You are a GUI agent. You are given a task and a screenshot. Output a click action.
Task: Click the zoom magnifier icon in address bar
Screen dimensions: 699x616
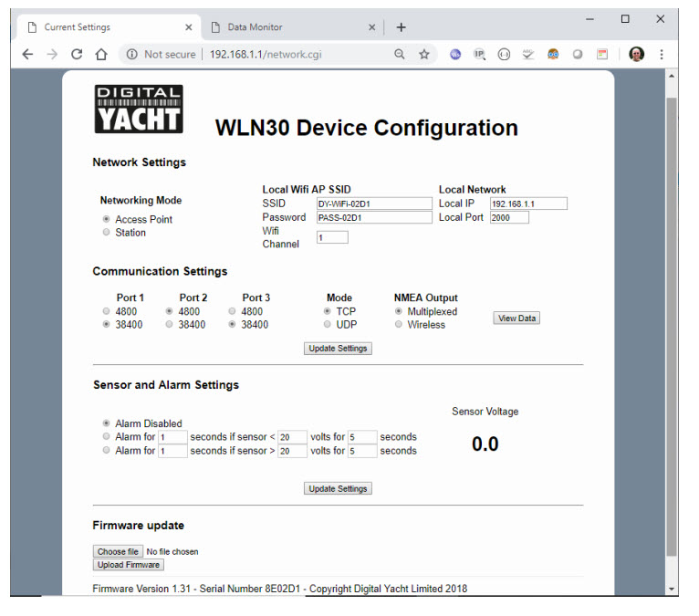[x=400, y=55]
